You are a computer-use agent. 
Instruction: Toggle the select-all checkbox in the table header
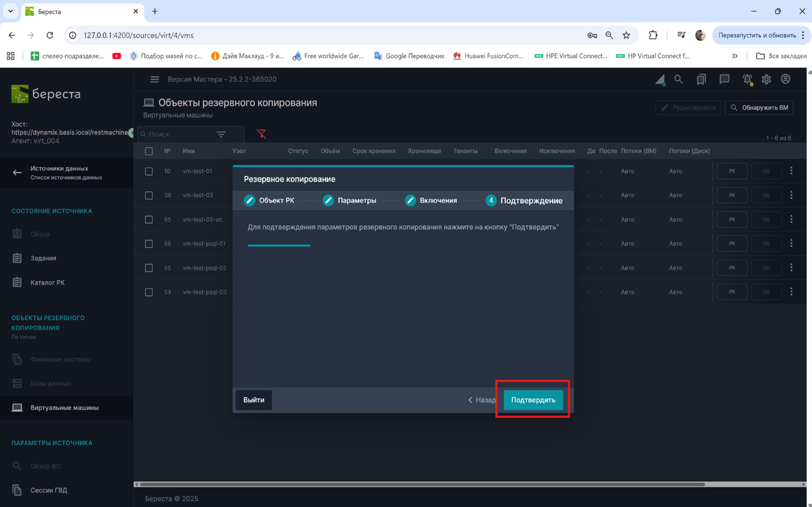(x=149, y=151)
